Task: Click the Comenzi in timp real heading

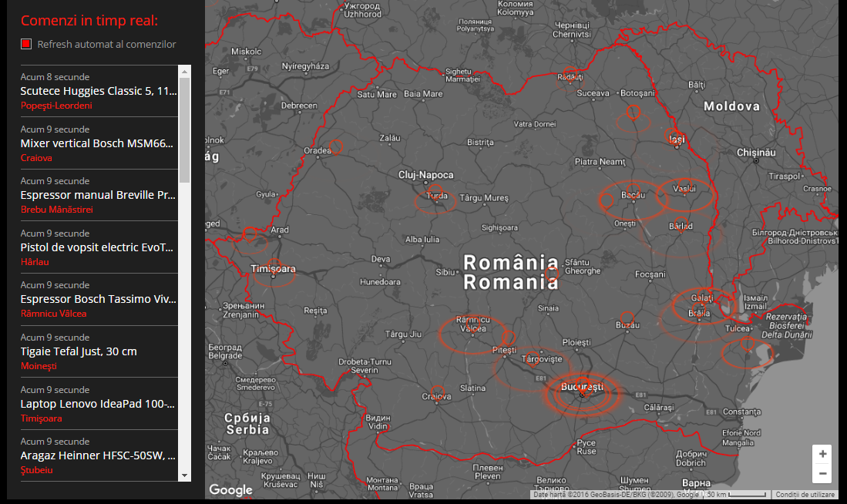Action: click(89, 21)
